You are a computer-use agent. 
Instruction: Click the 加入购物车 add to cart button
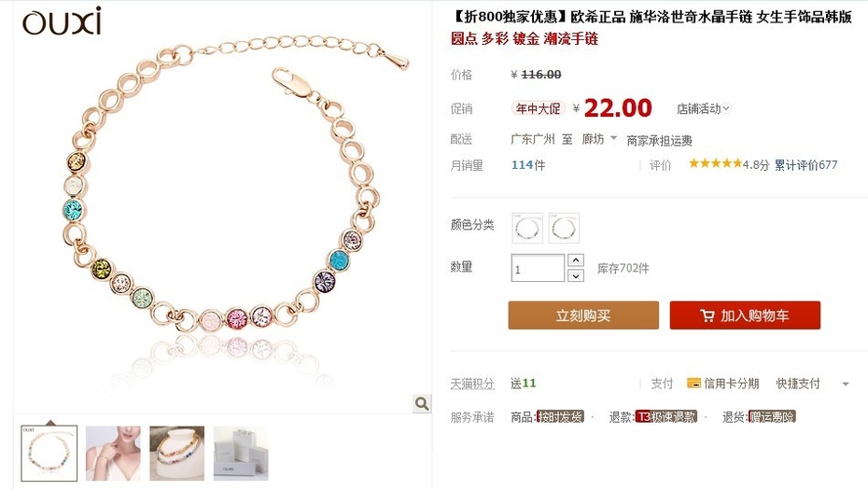(745, 315)
